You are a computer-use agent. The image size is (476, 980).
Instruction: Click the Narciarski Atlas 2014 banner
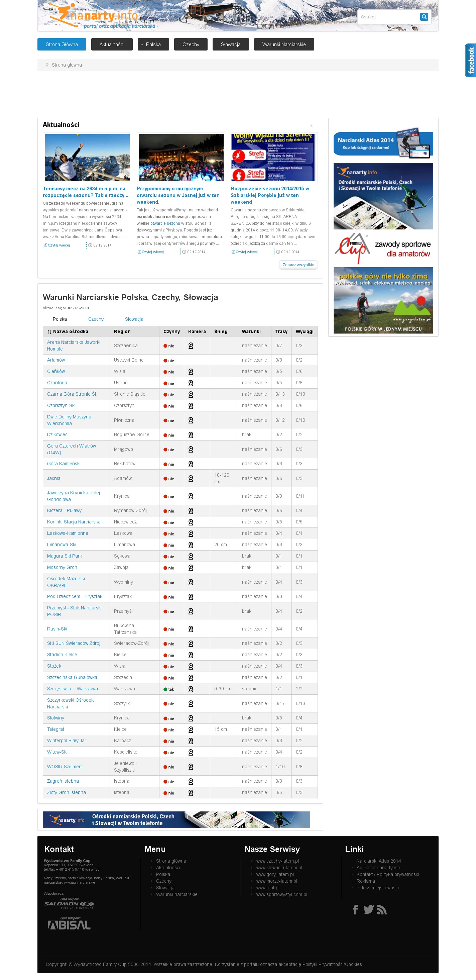pyautogui.click(x=383, y=143)
